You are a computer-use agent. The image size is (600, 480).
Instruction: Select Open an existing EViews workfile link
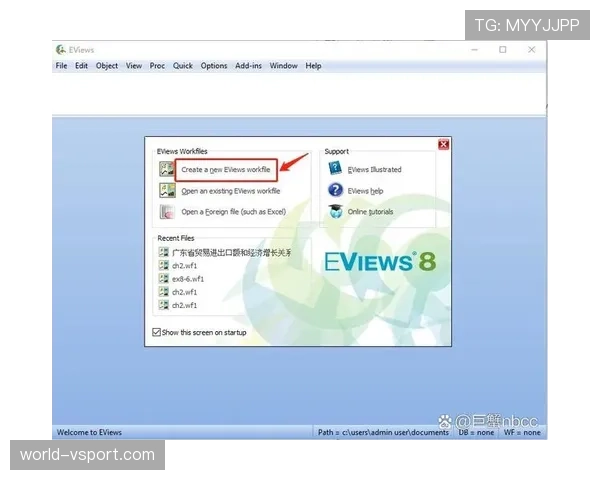pos(230,191)
